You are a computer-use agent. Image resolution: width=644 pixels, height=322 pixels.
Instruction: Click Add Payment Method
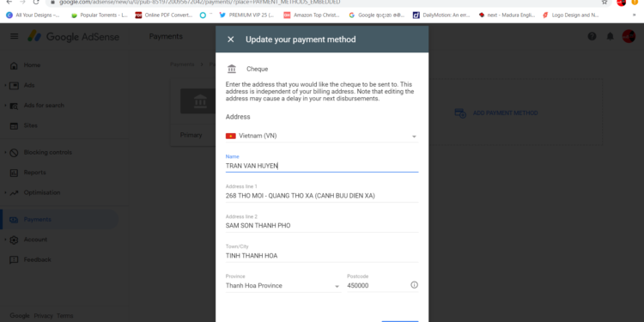coord(505,113)
